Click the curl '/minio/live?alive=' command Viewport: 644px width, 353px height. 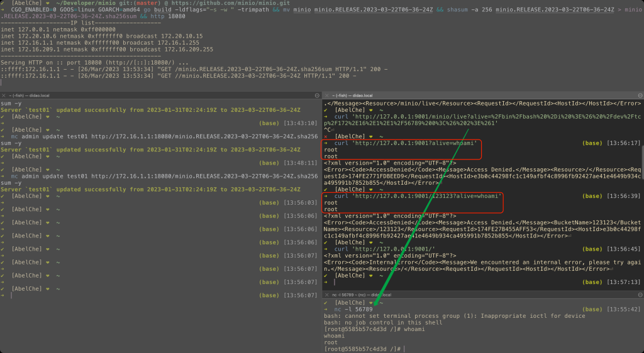click(483, 120)
